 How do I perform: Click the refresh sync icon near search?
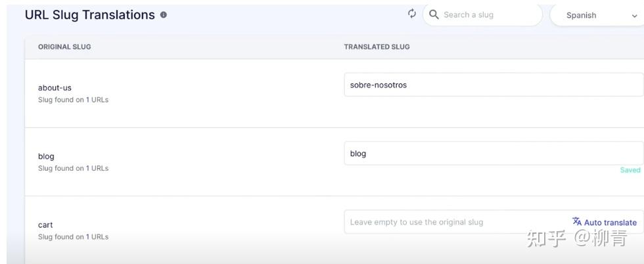coord(412,14)
